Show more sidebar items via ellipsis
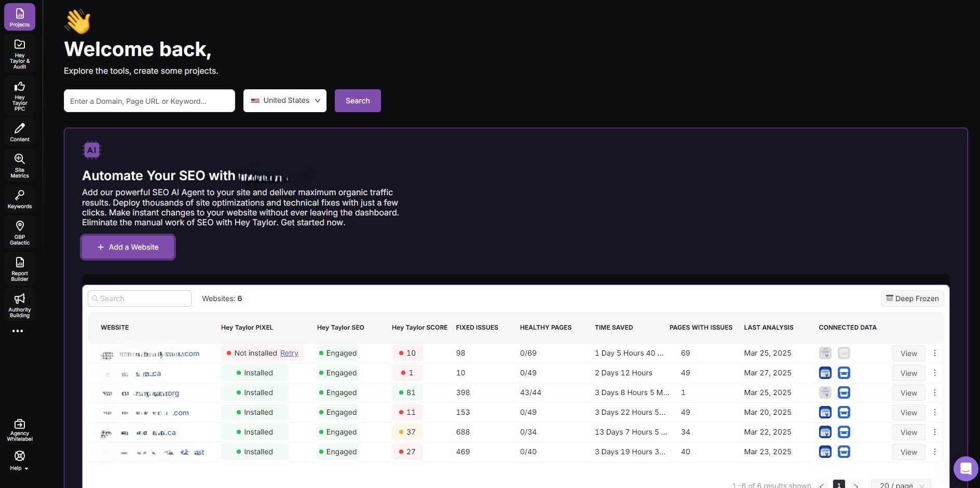This screenshot has width=980, height=488. coord(18,331)
